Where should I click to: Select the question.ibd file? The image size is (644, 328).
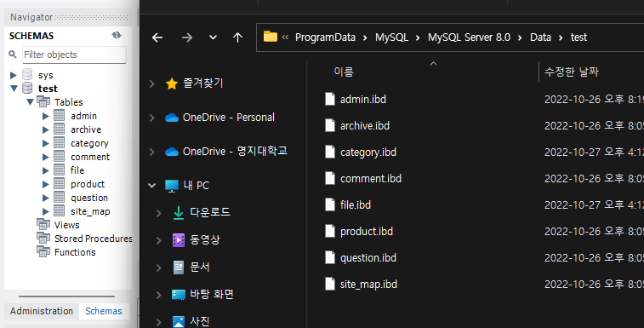click(368, 258)
